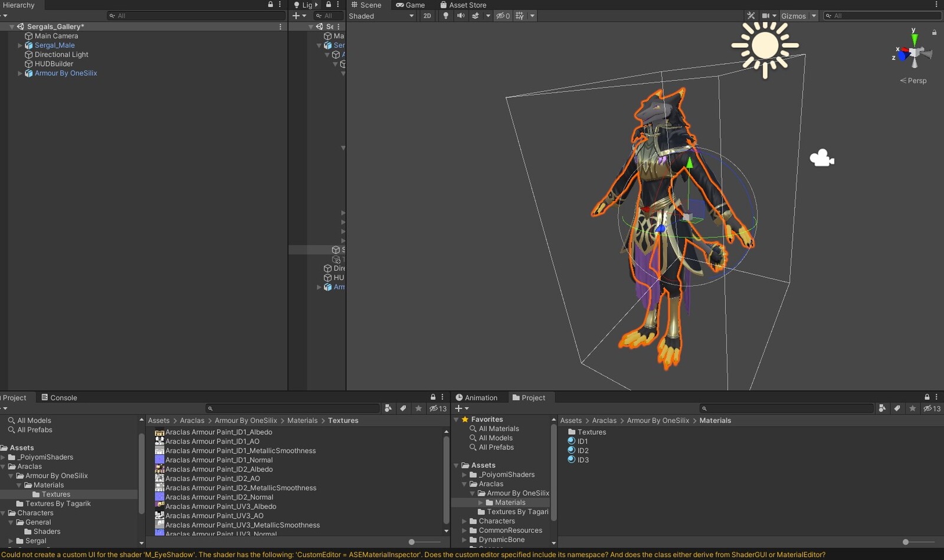
Task: Switch to the Scene tab
Action: pyautogui.click(x=366, y=5)
